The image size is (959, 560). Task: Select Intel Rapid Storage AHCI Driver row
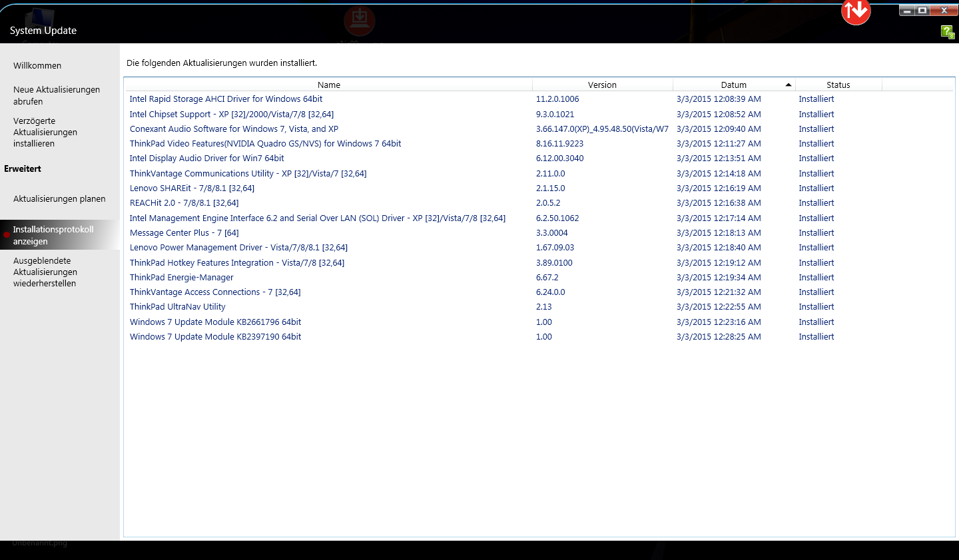tap(226, 99)
